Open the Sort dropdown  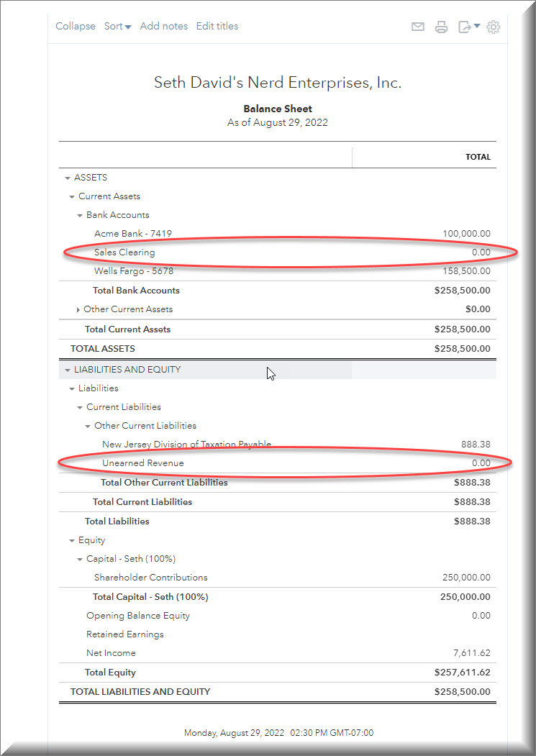(117, 27)
